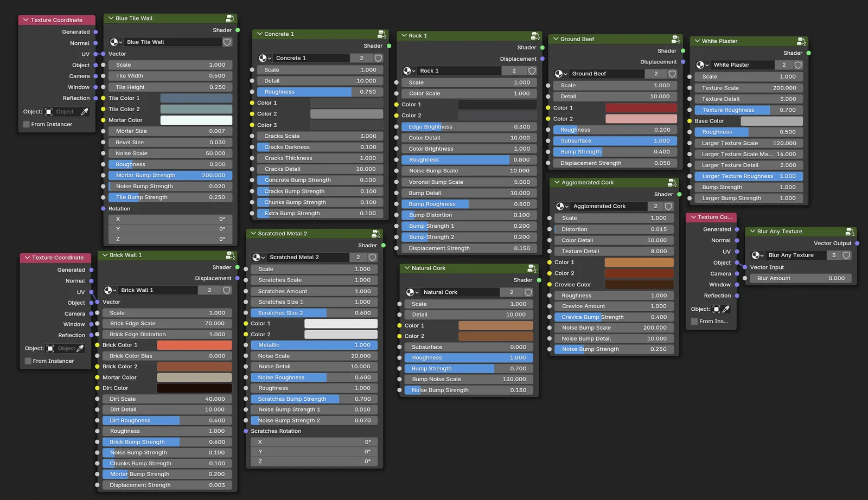Image resolution: width=868 pixels, height=500 pixels.
Task: Click the node group icon on Rock 1 header
Action: 535,35
